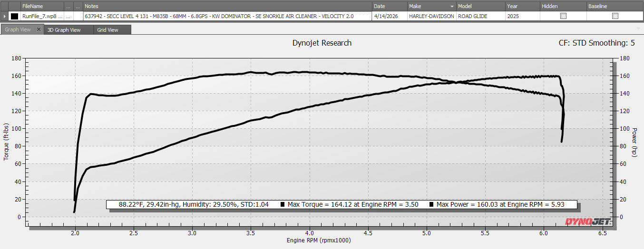
Task: Select the RunFile_7.wp8 file name cell
Action: click(43, 16)
